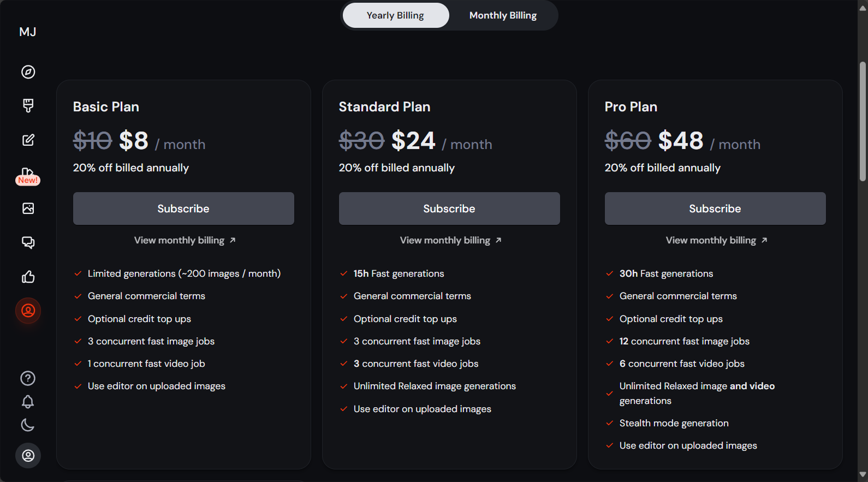View monthly billing for Pro Plan
The image size is (868, 482).
(717, 240)
